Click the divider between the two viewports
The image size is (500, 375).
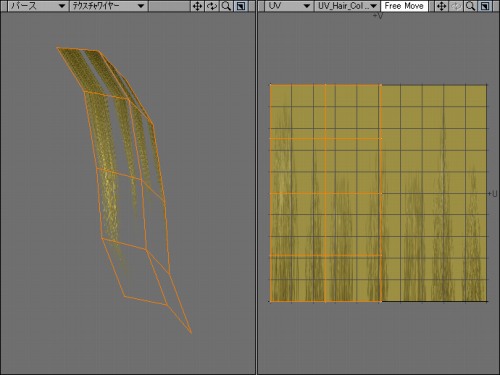click(x=256, y=187)
